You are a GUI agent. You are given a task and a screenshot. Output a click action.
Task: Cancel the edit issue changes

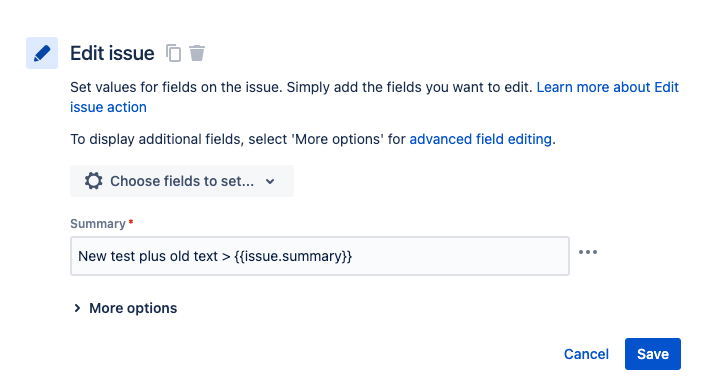pyautogui.click(x=586, y=354)
